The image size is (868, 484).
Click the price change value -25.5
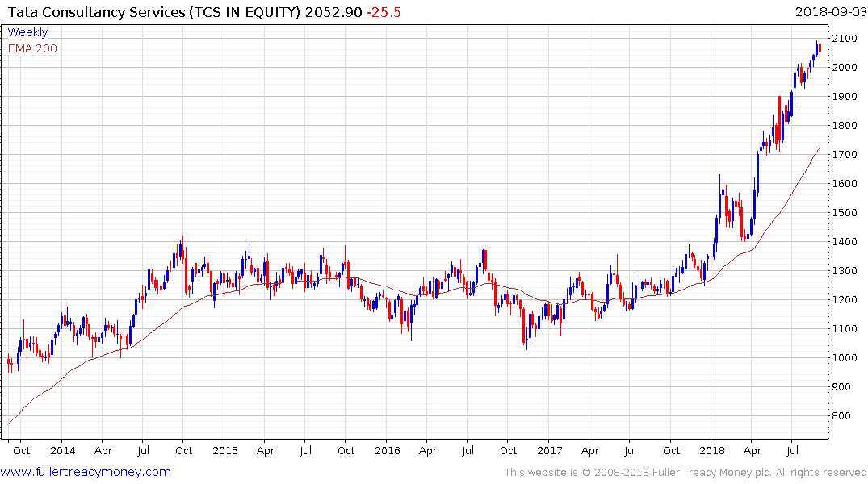tap(384, 12)
